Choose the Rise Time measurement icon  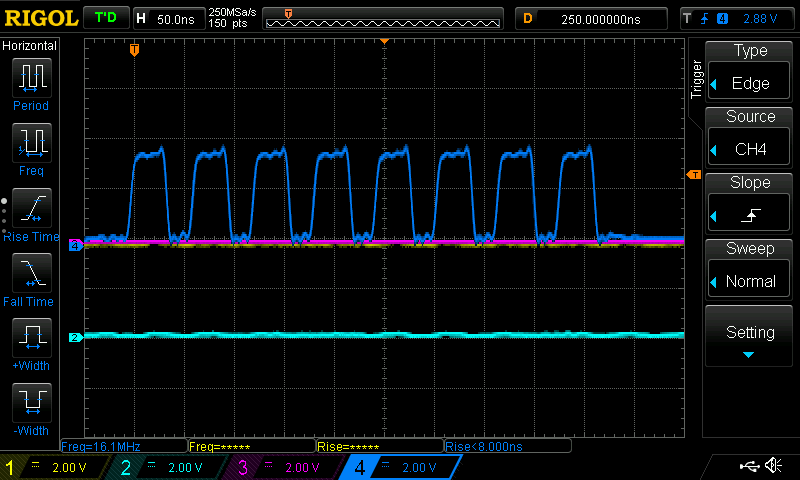click(x=32, y=208)
